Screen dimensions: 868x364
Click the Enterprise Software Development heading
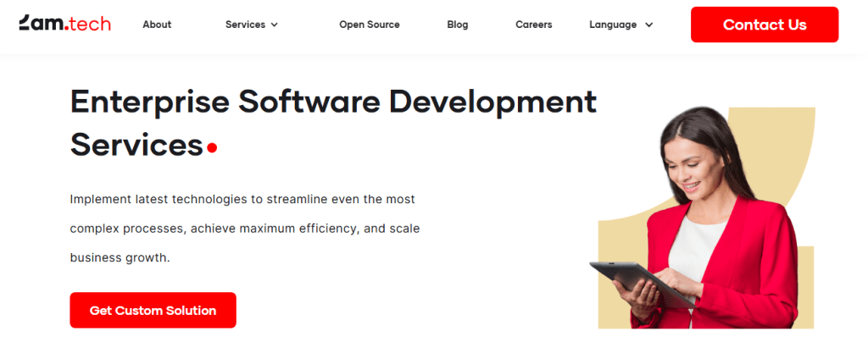[333, 102]
